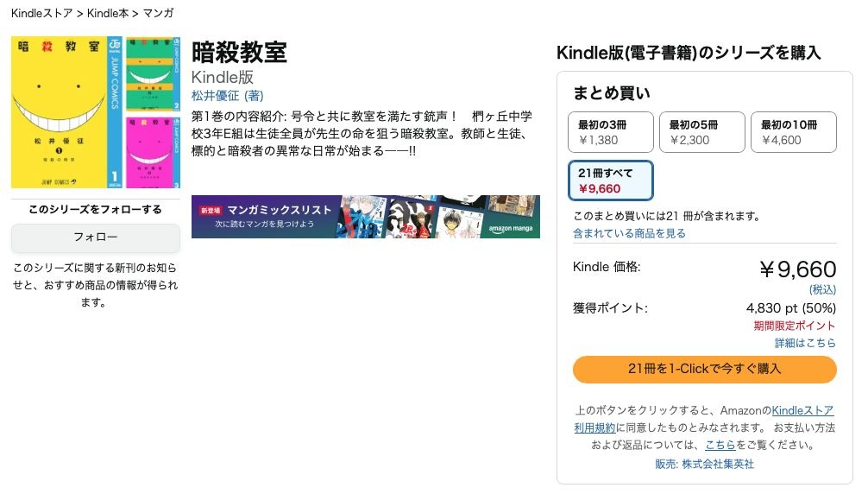Select the 21冊すべて bundle option
The height and width of the screenshot is (494, 868).
click(x=611, y=180)
